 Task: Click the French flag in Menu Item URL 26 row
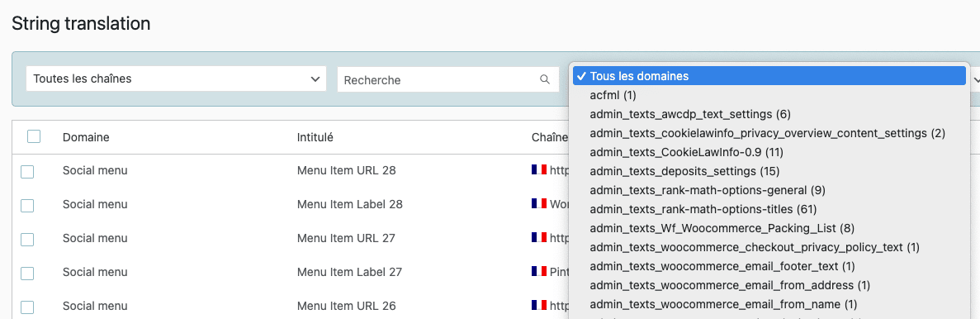pos(539,305)
